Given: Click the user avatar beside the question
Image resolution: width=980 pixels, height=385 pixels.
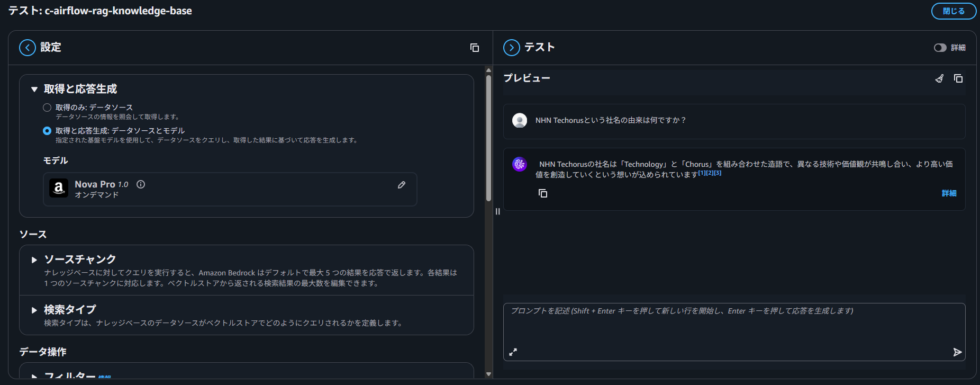Looking at the screenshot, I should [520, 120].
